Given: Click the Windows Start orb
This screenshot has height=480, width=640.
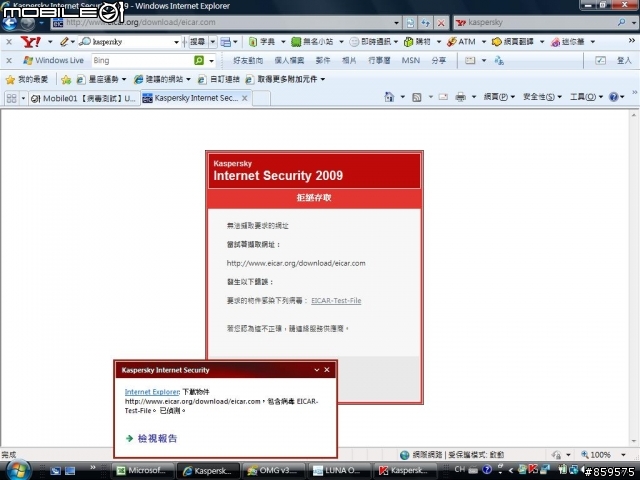Looking at the screenshot, I should coord(16,470).
